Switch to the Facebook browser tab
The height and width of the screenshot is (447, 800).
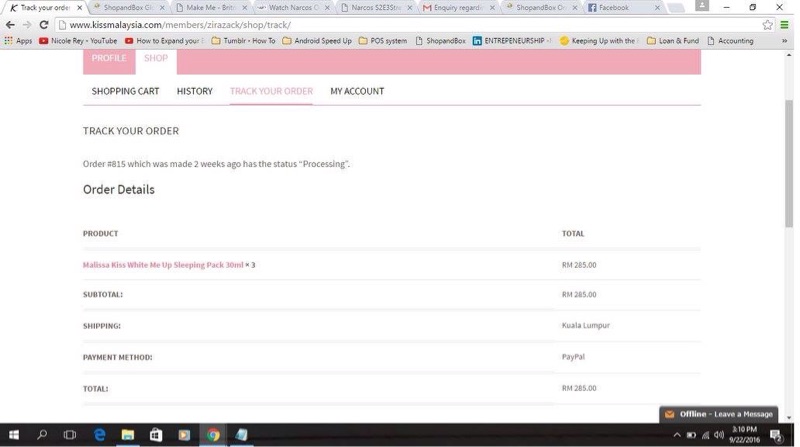(x=613, y=7)
